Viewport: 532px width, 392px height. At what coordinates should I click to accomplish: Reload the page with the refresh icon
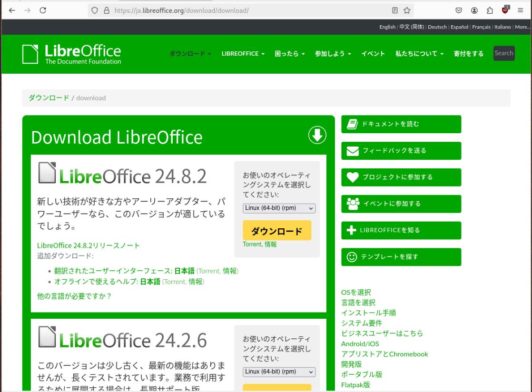click(43, 10)
